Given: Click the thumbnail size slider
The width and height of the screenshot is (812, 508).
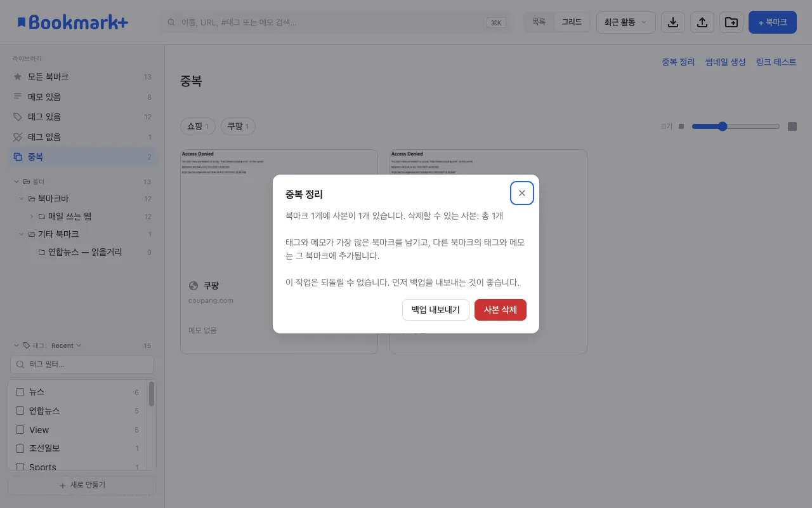Looking at the screenshot, I should 736,126.
